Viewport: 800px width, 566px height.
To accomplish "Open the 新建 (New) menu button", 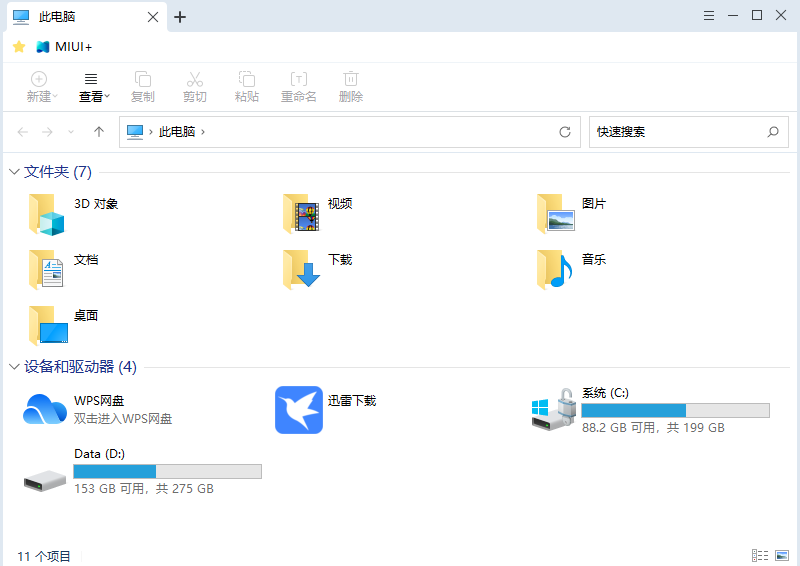I will tap(41, 87).
